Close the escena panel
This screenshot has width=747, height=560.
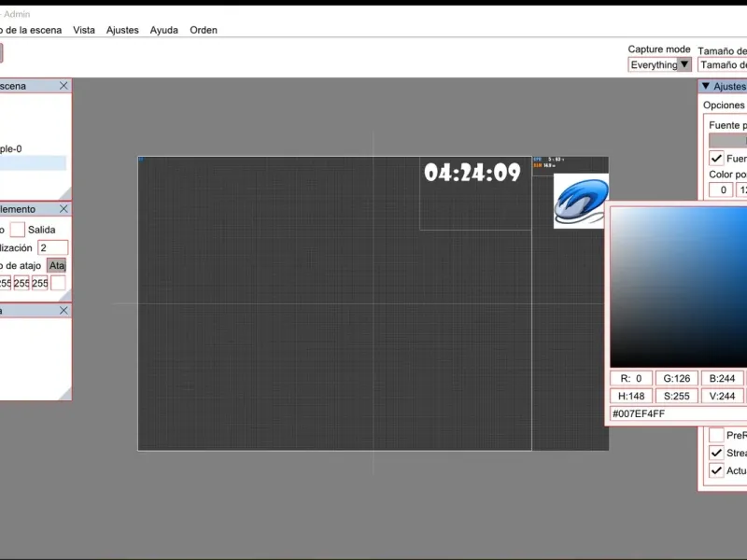pos(63,86)
